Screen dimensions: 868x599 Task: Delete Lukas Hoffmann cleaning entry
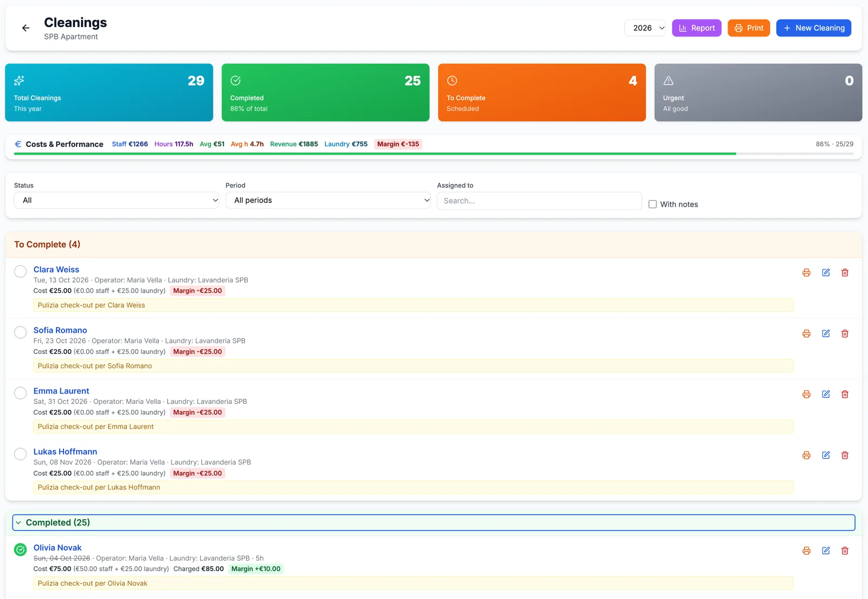pyautogui.click(x=845, y=455)
